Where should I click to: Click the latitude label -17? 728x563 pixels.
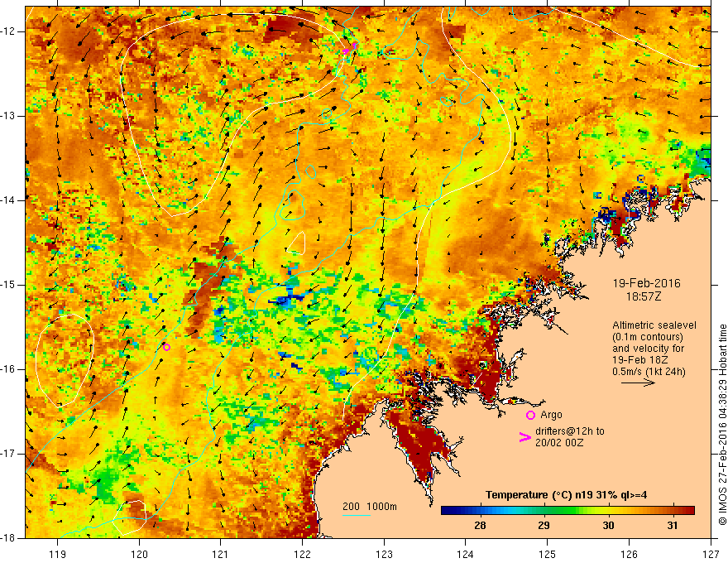[8, 454]
